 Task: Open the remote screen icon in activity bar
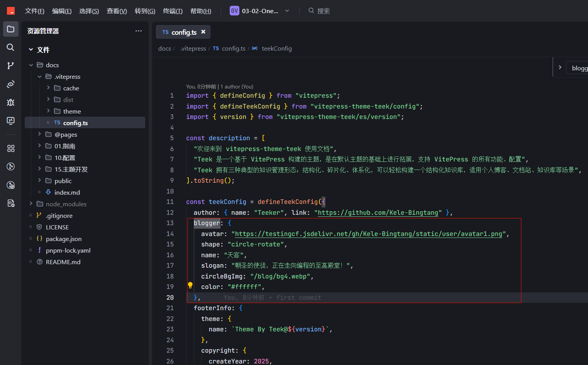(x=11, y=121)
